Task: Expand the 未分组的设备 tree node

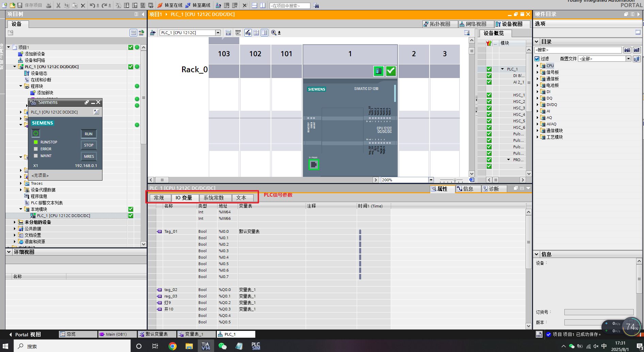Action: (15, 222)
